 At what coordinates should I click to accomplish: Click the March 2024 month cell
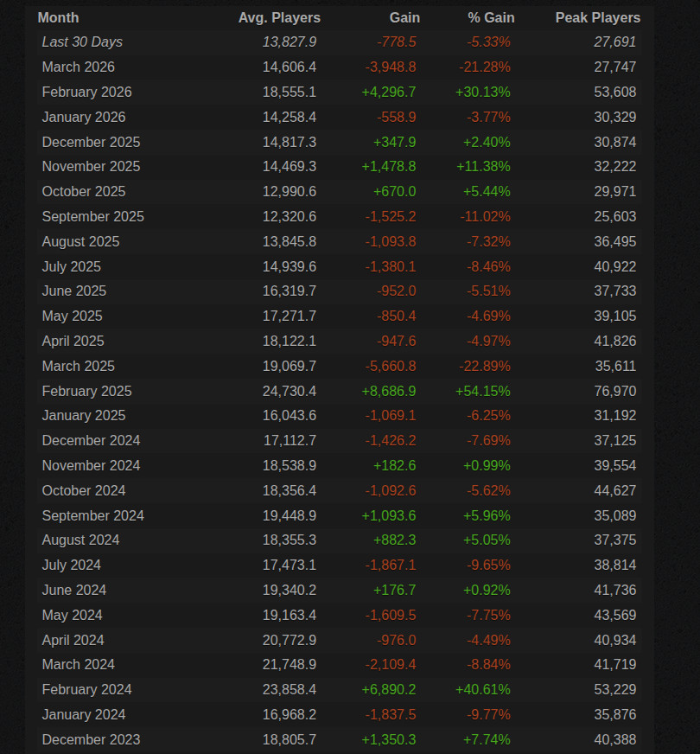pyautogui.click(x=79, y=665)
